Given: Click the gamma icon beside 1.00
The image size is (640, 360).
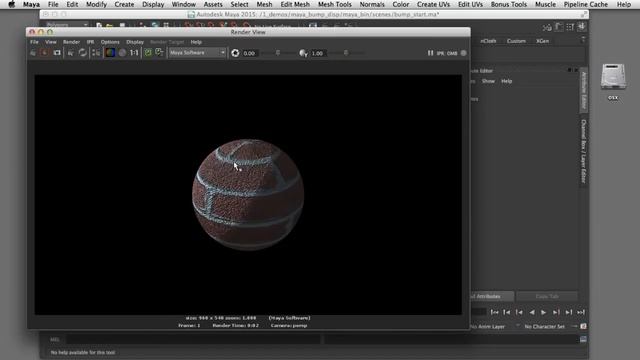Looking at the screenshot, I should (x=303, y=53).
